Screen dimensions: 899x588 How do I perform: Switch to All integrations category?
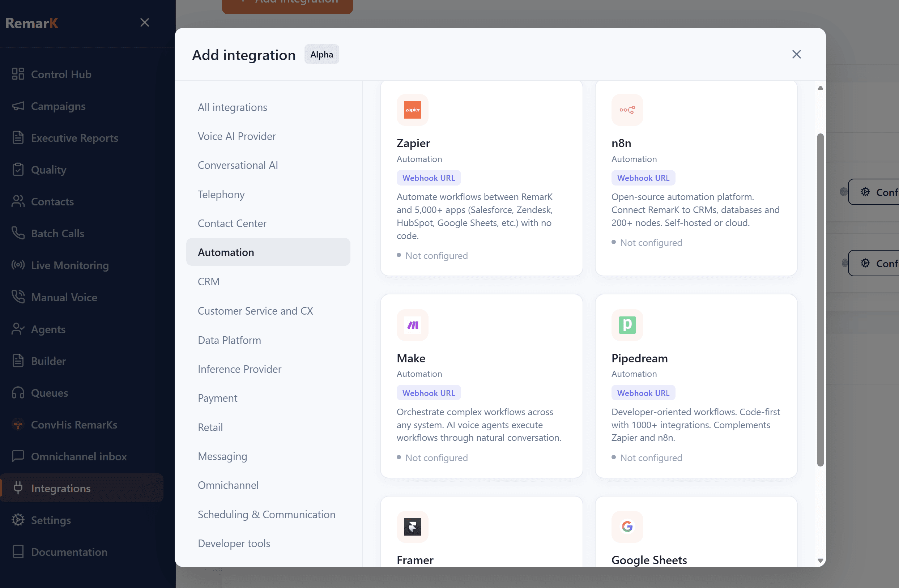[x=232, y=107]
